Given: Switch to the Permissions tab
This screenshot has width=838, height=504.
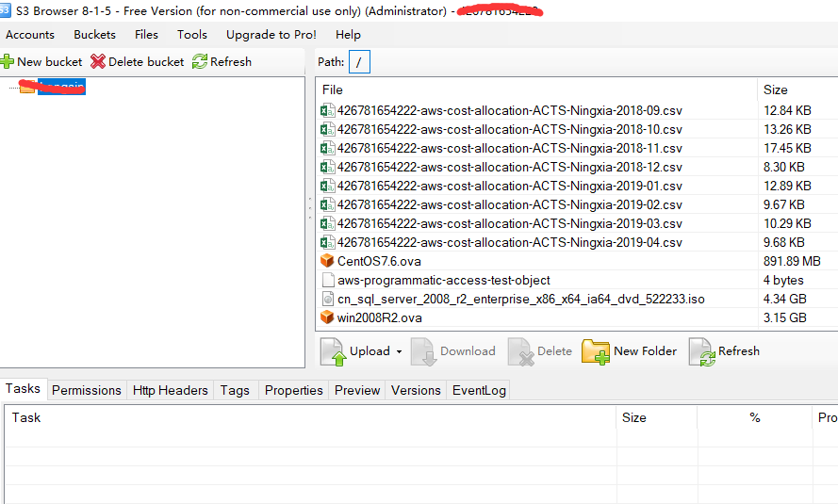Looking at the screenshot, I should click(x=86, y=390).
